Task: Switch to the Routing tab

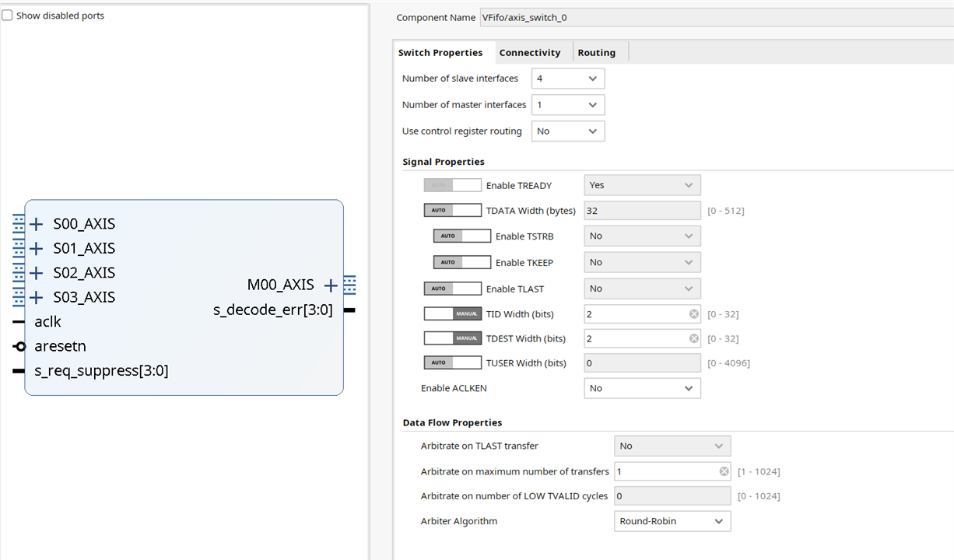Action: pos(597,53)
